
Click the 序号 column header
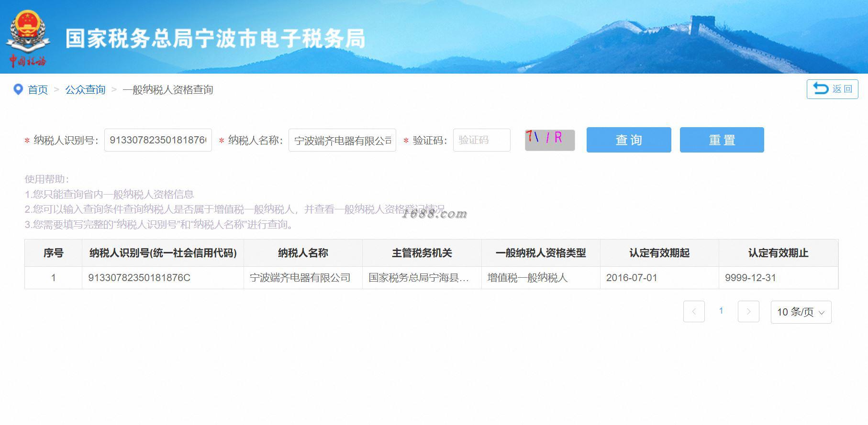(x=53, y=253)
